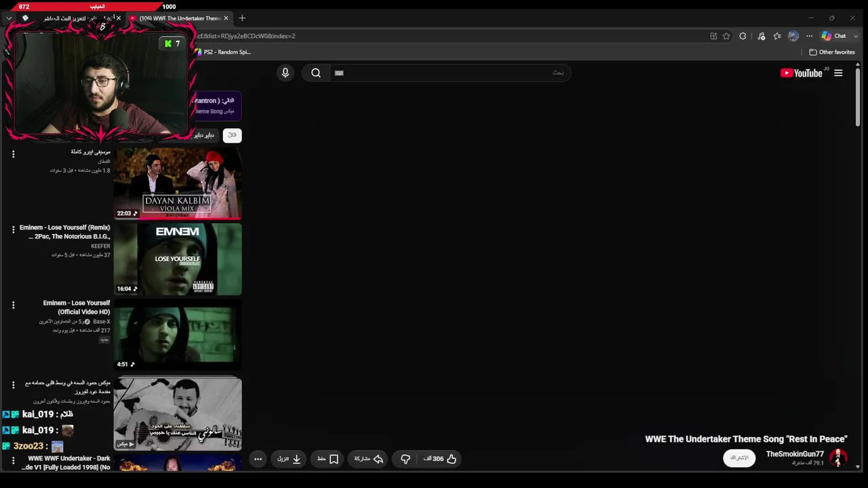Expand the chevron next to Chat
Image resolution: width=868 pixels, height=488 pixels.
pyautogui.click(x=854, y=36)
